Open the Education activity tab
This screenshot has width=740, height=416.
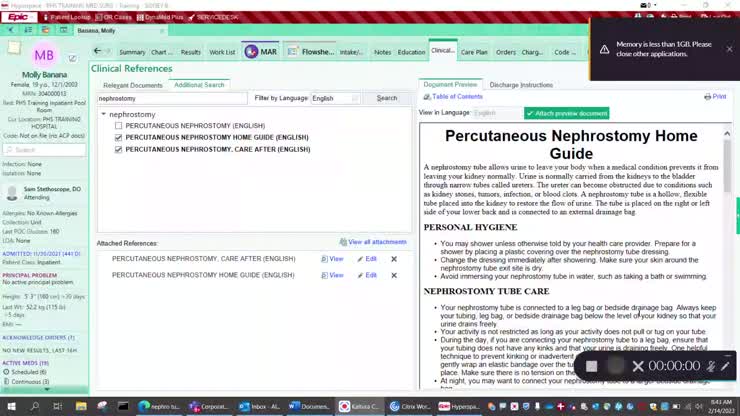click(x=411, y=52)
